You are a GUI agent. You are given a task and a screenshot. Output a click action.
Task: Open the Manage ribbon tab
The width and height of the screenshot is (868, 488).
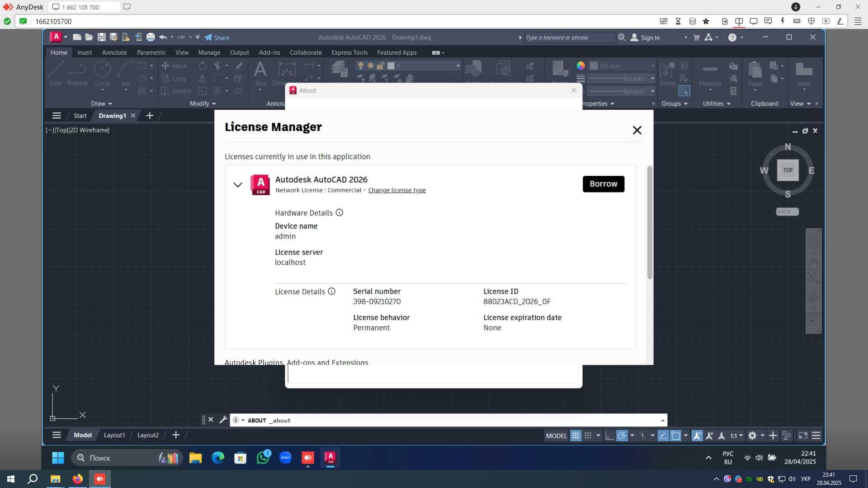(209, 52)
